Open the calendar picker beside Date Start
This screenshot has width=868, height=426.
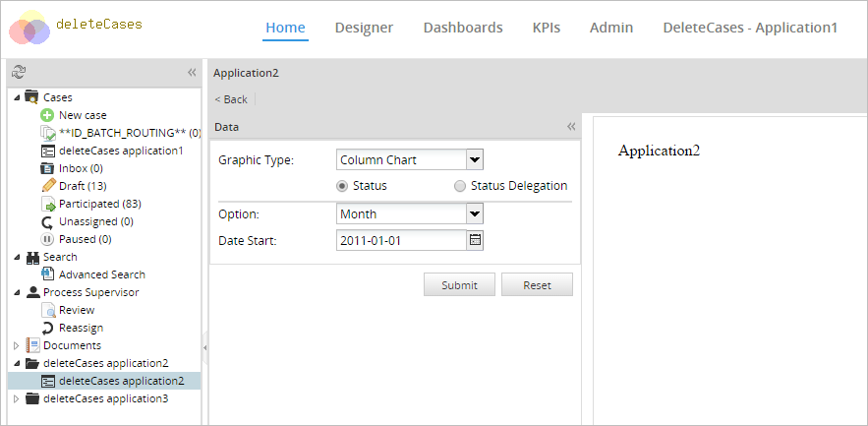click(475, 239)
